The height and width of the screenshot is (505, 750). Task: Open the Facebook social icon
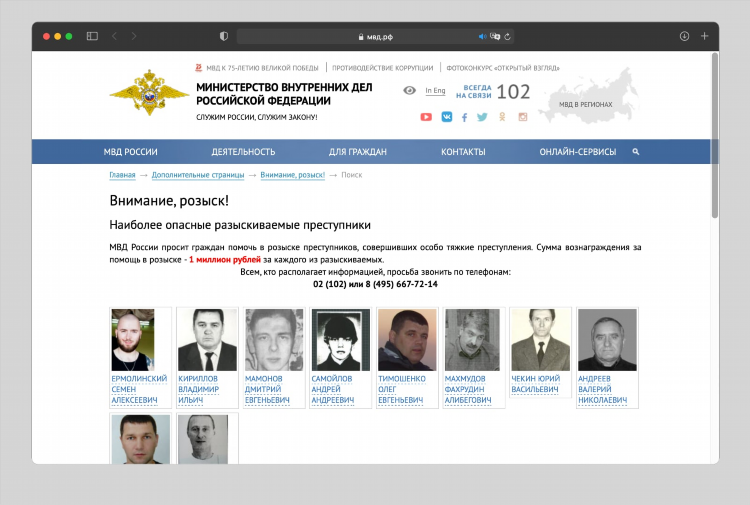point(464,117)
